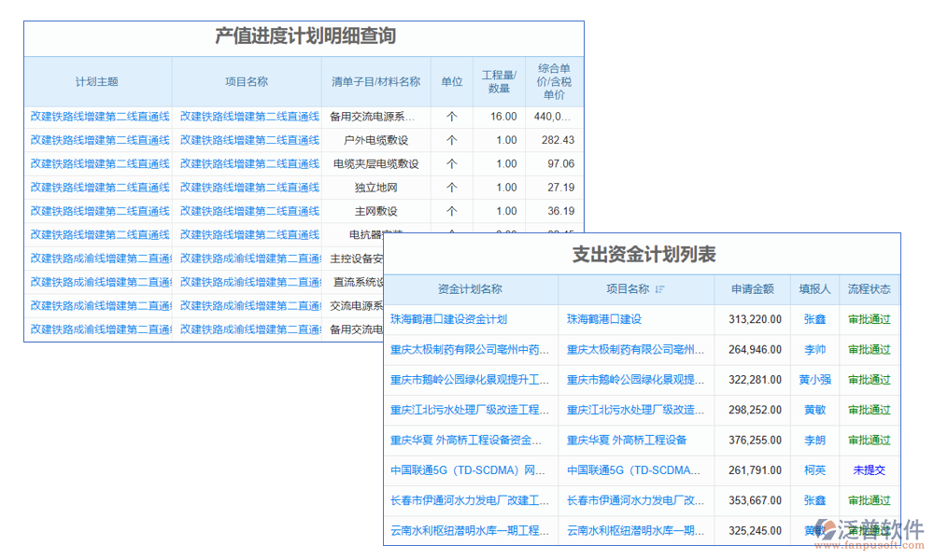Select project 重庆市鹅岭公园绿化景观提升 link

pyautogui.click(x=633, y=379)
